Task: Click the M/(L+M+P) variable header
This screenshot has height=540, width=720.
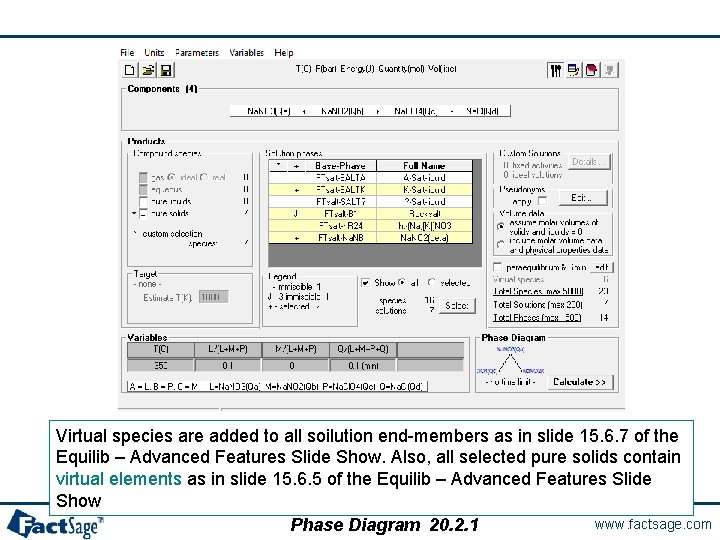Action: [295, 349]
